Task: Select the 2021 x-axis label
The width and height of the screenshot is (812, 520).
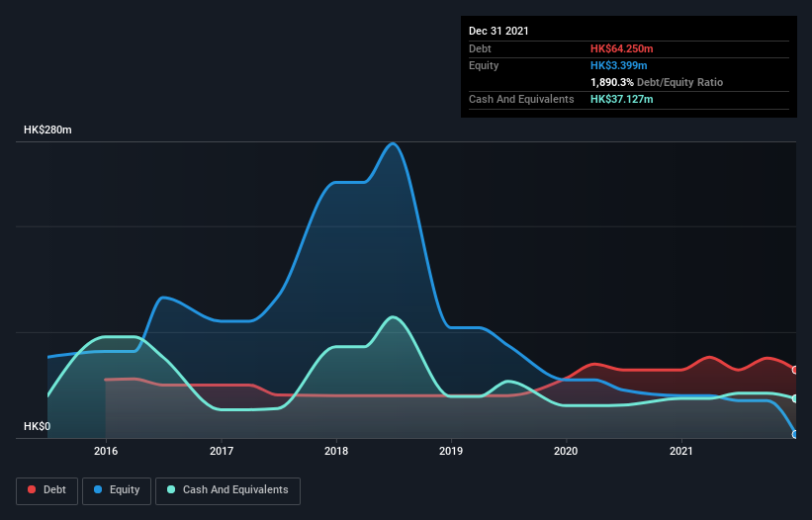Action: pyautogui.click(x=681, y=451)
